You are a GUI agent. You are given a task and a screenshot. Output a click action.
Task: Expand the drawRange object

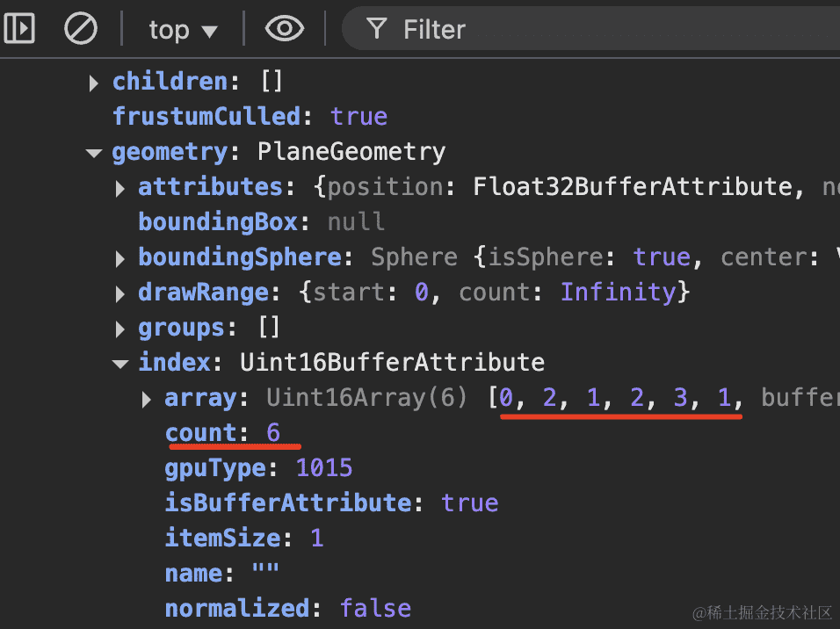pyautogui.click(x=120, y=293)
